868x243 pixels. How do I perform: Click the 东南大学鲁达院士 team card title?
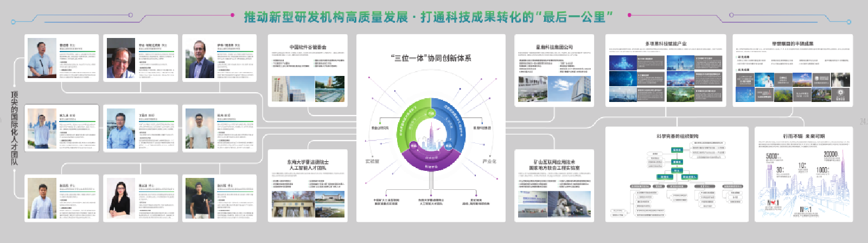click(308, 165)
